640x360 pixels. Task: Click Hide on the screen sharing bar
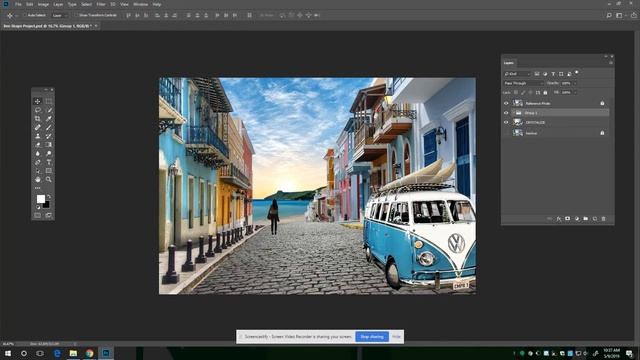[x=396, y=337]
